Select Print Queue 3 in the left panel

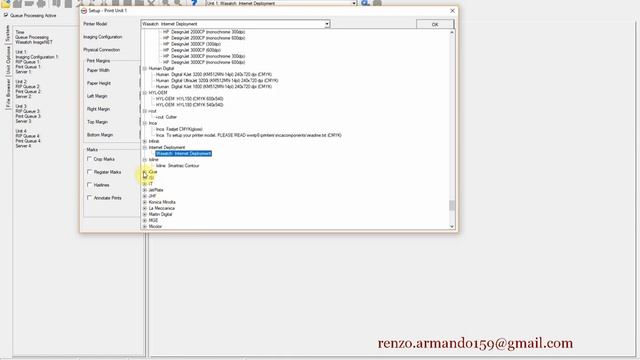pos(28,116)
